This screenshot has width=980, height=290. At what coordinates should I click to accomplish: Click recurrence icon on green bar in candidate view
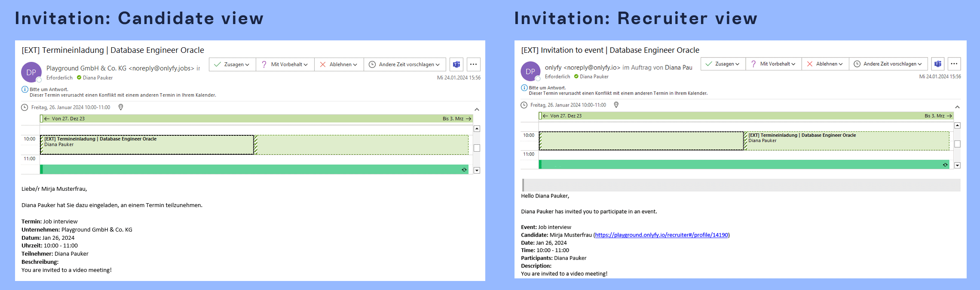pyautogui.click(x=464, y=170)
